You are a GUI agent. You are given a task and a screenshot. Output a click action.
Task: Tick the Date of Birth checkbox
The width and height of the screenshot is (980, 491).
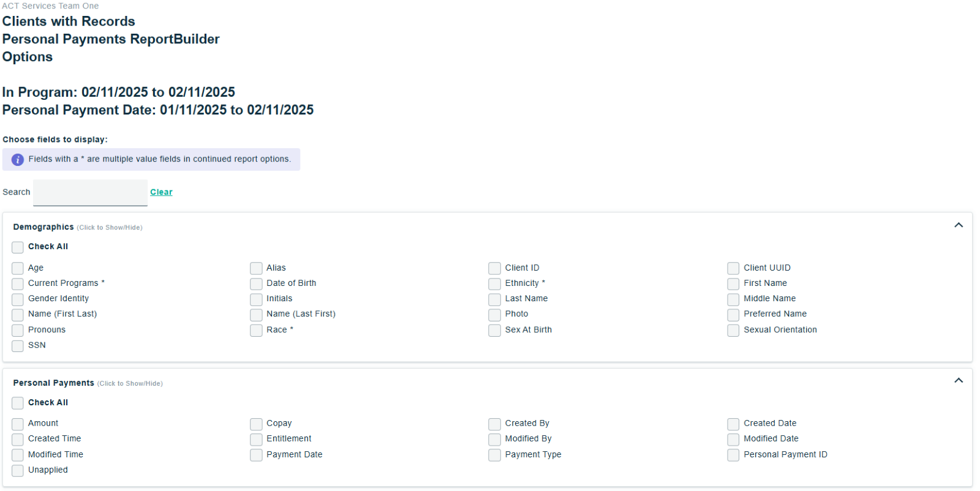point(256,284)
